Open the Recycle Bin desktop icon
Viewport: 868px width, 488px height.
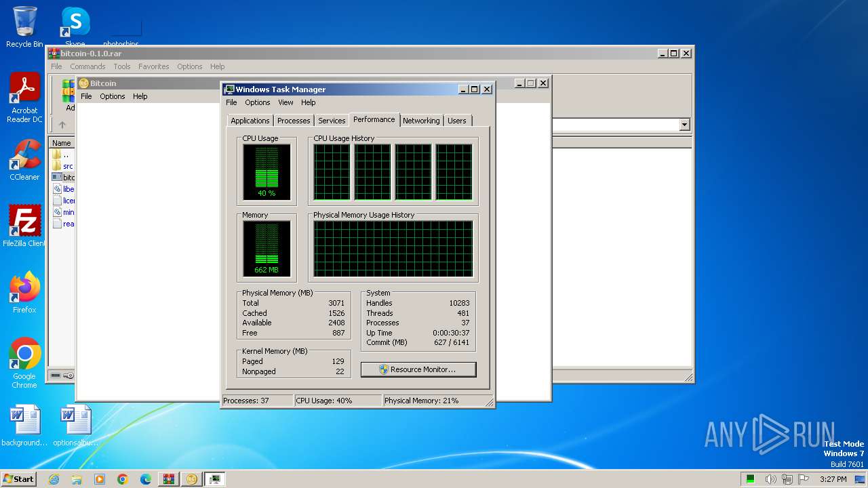click(24, 27)
